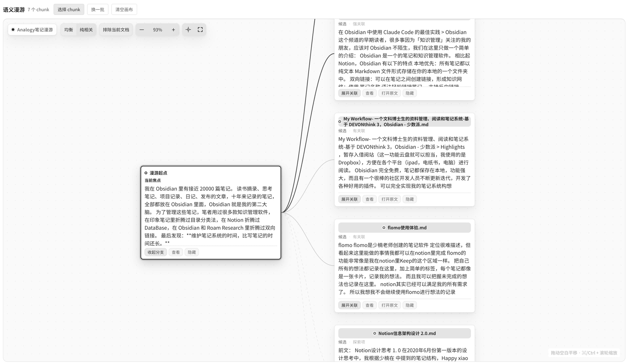Click the circle icon beside My Workflow title

[x=340, y=122]
